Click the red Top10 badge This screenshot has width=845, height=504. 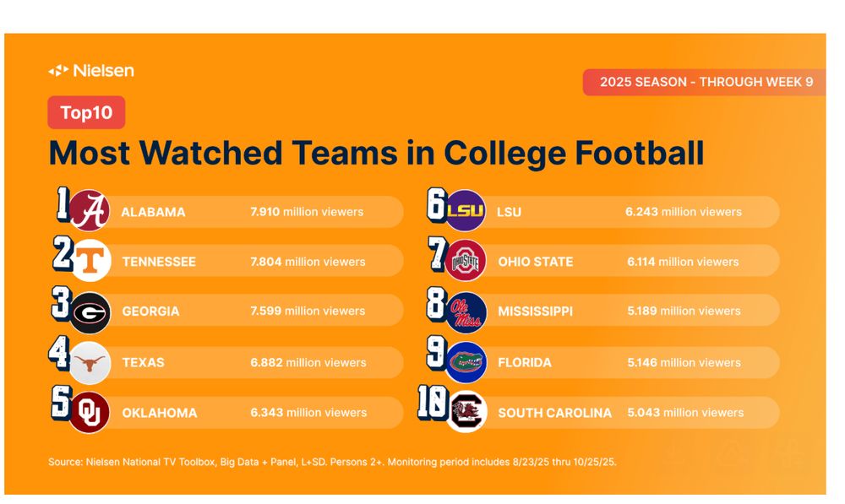86,112
